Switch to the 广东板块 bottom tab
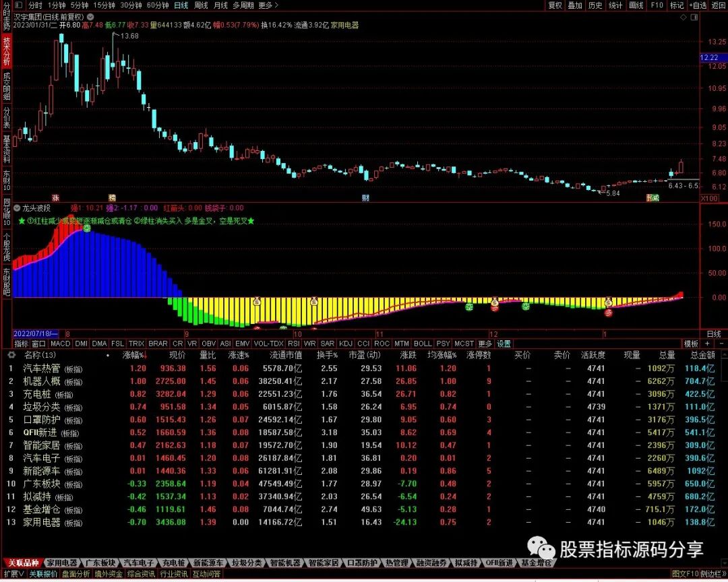Image resolution: width=728 pixels, height=582 pixels. point(100,563)
